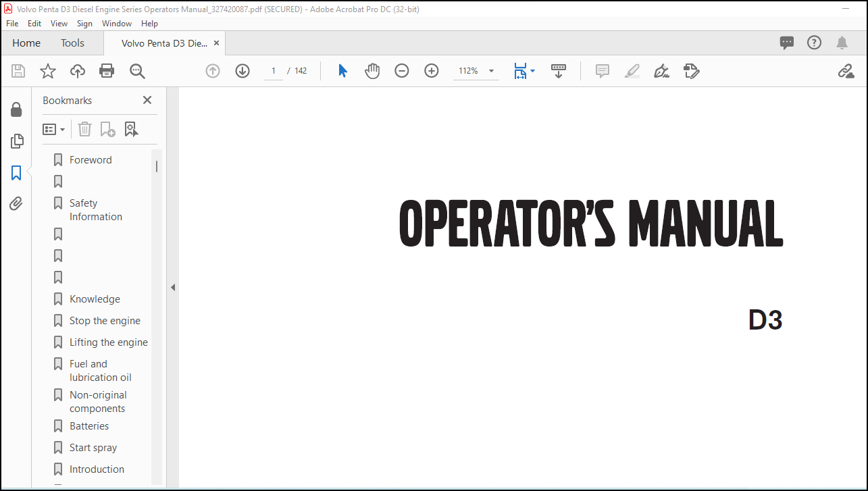Expand the fit page options arrow

pyautogui.click(x=532, y=70)
